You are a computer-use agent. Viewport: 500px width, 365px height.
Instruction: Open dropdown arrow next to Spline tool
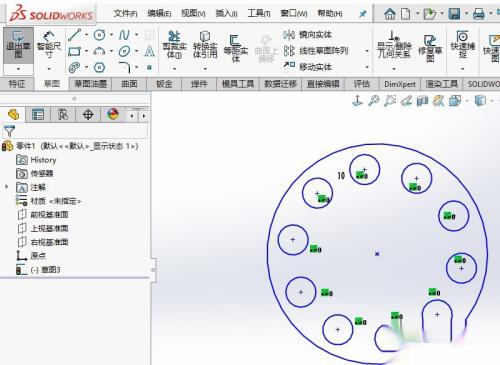tap(136, 35)
